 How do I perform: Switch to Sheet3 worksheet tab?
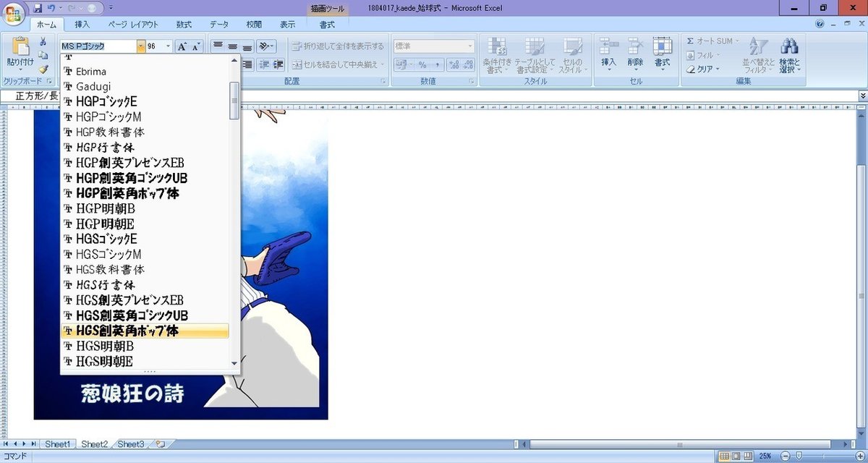click(x=131, y=444)
